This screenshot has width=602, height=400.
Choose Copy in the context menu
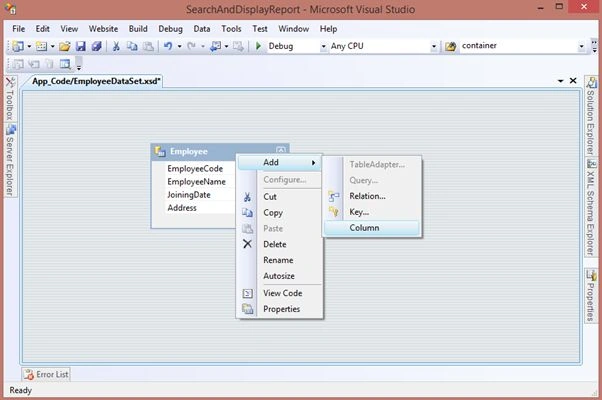(x=279, y=212)
